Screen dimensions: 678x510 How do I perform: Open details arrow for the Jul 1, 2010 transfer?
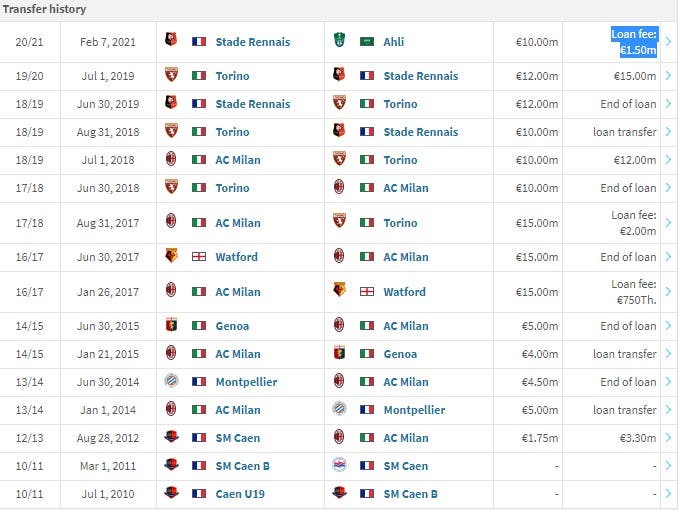668,494
